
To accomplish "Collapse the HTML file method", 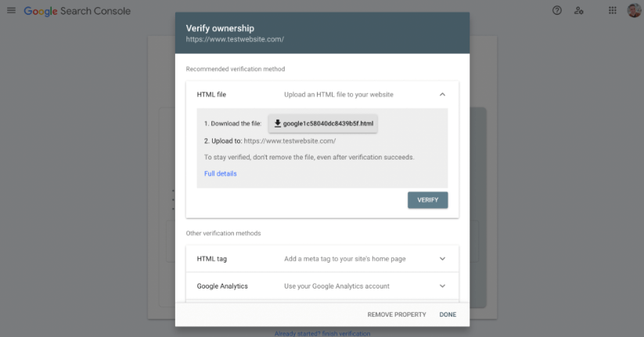I will (x=442, y=95).
